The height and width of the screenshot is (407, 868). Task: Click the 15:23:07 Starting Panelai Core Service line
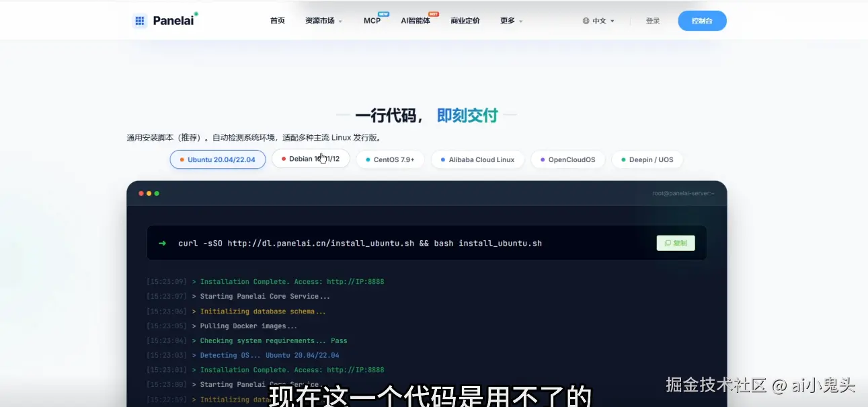(x=238, y=297)
